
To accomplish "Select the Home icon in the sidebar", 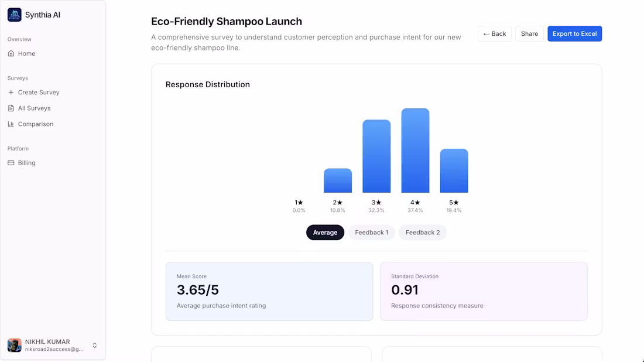I will (x=11, y=53).
